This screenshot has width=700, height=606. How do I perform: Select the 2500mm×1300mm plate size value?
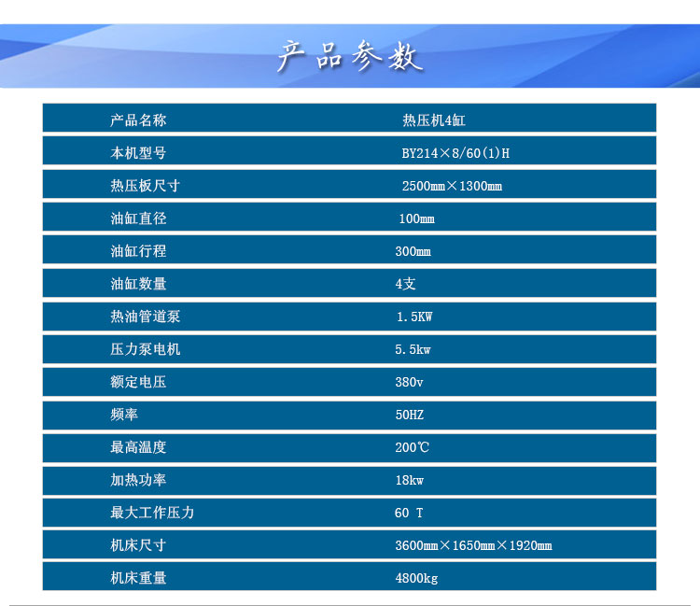click(452, 186)
